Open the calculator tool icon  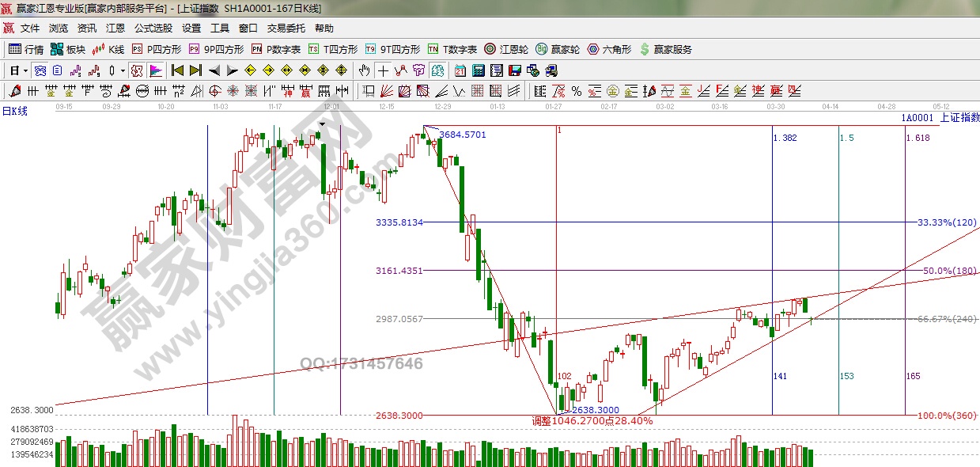point(478,70)
